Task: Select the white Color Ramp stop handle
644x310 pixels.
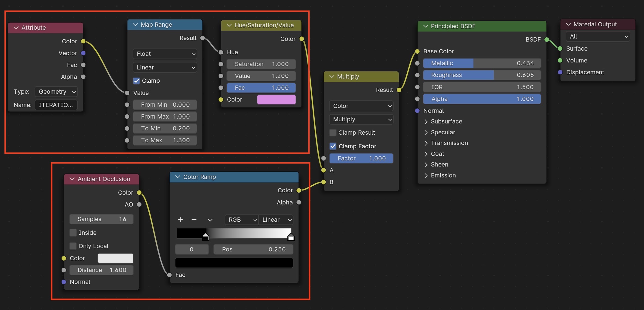Action: coord(291,237)
